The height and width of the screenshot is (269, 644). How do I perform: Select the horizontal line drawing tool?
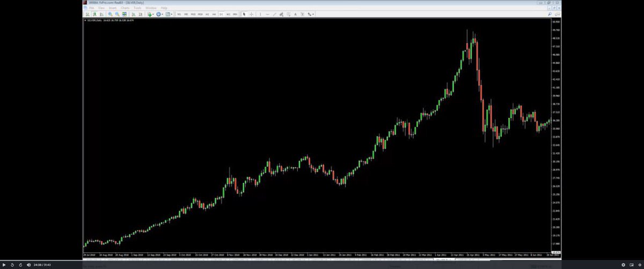click(x=267, y=14)
